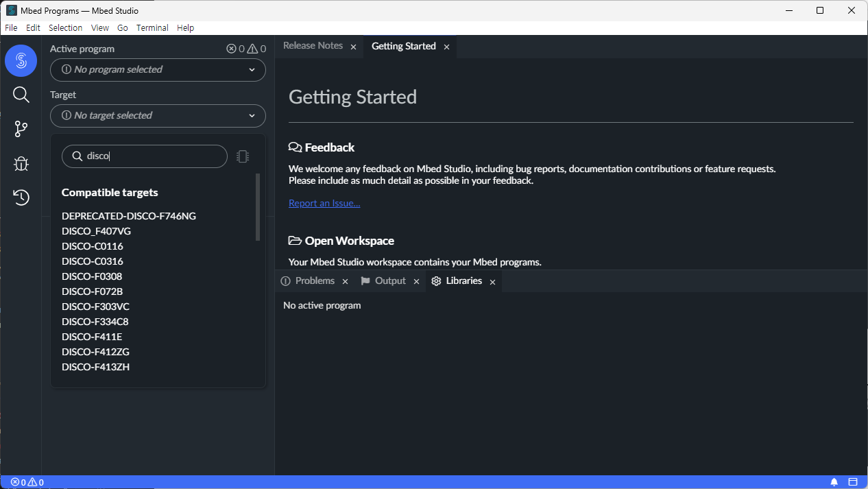Image resolution: width=868 pixels, height=489 pixels.
Task: Open the Selection menu
Action: click(x=65, y=28)
